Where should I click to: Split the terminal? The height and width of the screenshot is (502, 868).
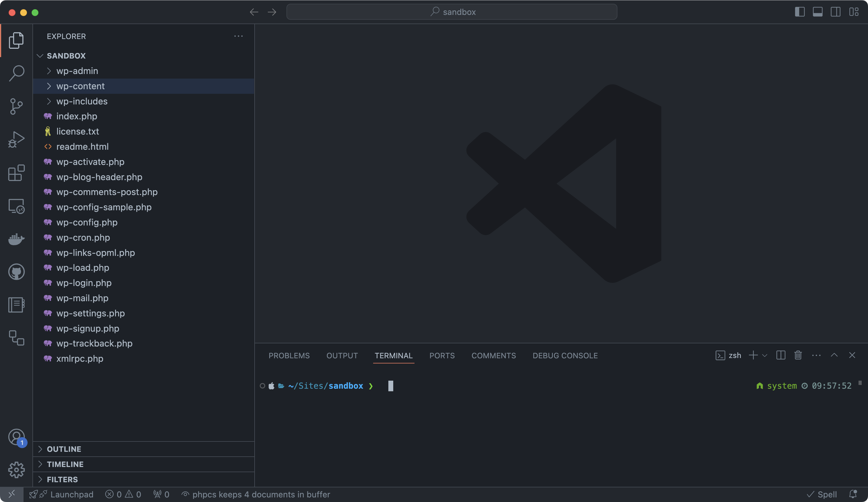(781, 355)
